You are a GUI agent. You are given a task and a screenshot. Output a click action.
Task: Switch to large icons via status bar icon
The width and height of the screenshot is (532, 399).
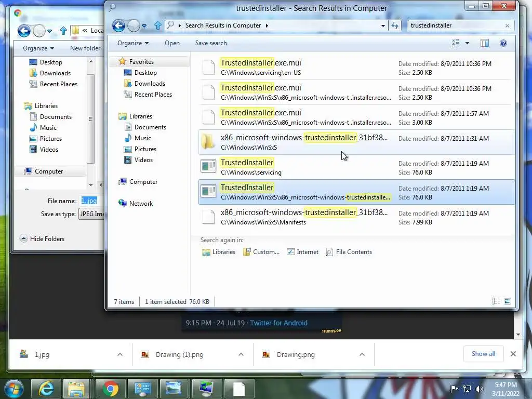[x=508, y=301]
